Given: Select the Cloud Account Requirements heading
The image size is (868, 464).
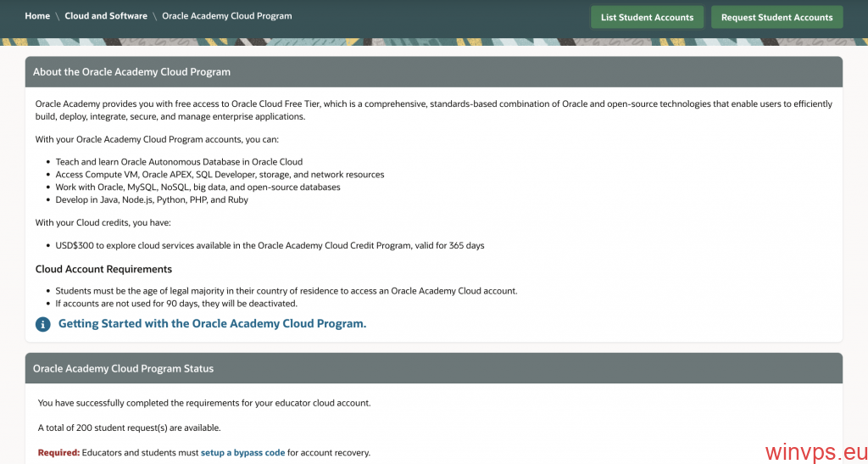Looking at the screenshot, I should 103,270.
